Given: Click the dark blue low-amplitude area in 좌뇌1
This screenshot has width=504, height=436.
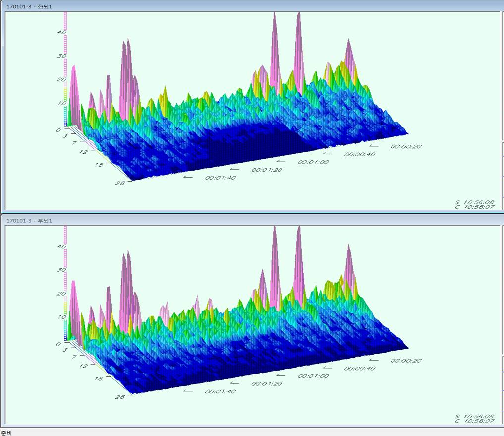Looking at the screenshot, I should pyautogui.click(x=248, y=144).
